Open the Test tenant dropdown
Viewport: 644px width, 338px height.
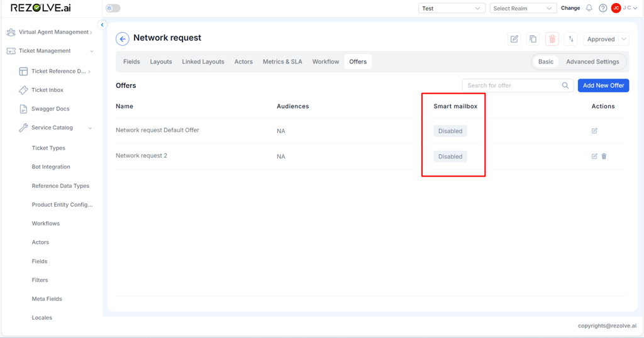coord(452,8)
